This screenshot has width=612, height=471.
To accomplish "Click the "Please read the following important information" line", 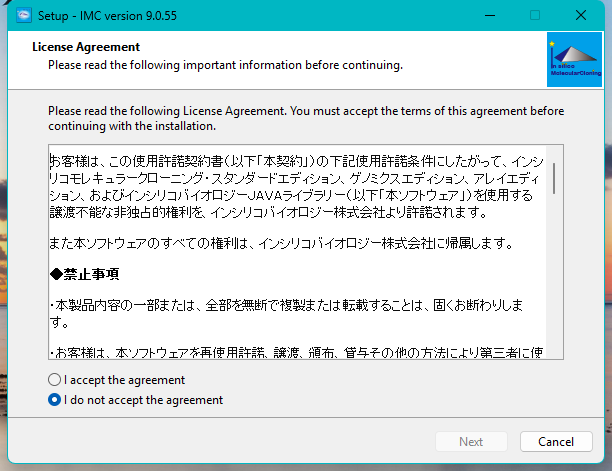I will click(225, 65).
